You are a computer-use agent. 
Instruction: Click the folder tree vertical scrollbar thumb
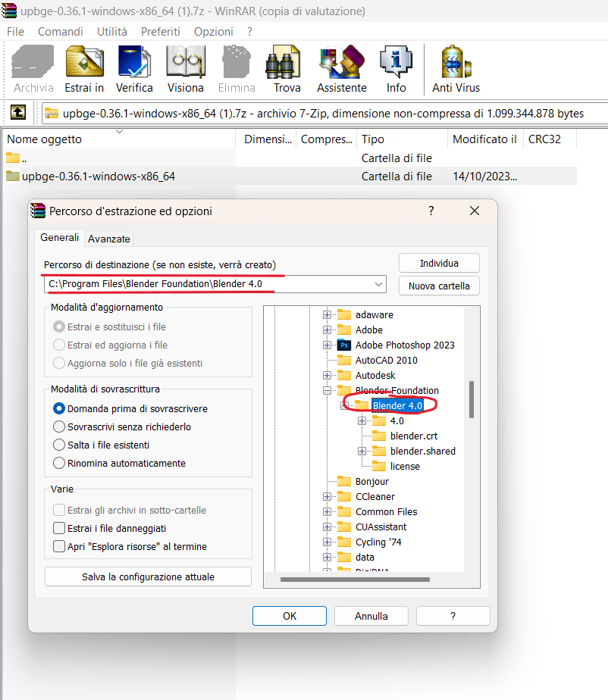pos(472,399)
